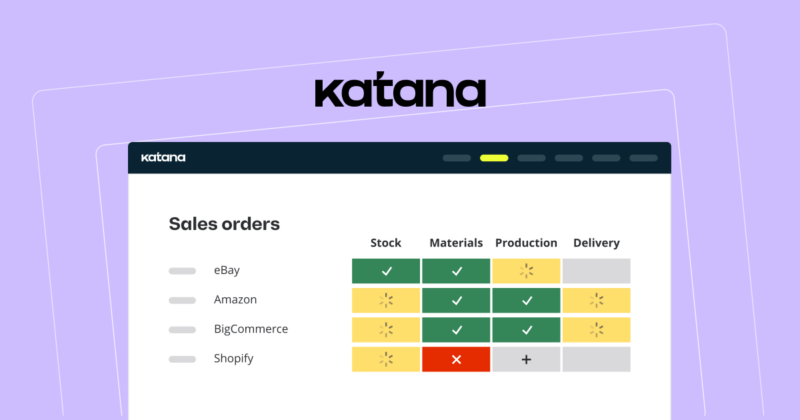Toggle the gray pill beside eBay
The image size is (800, 420).
tap(182, 271)
